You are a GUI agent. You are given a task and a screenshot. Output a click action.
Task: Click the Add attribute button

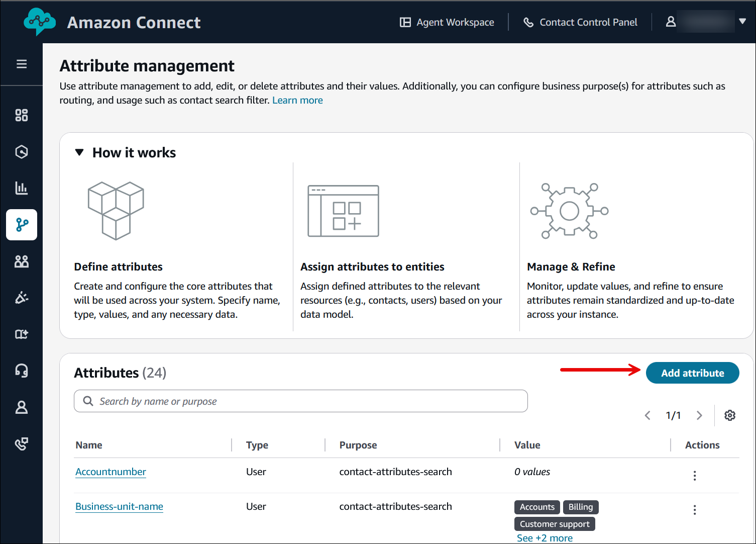click(692, 373)
